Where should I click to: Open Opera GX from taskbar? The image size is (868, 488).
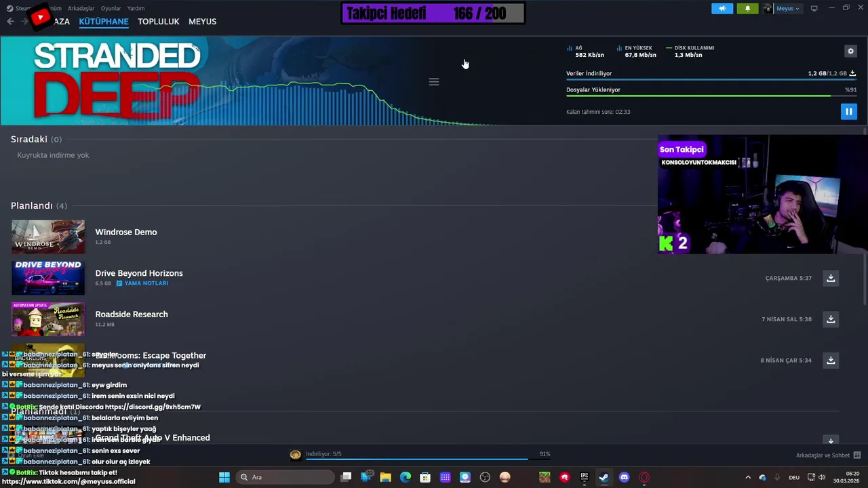point(644,477)
